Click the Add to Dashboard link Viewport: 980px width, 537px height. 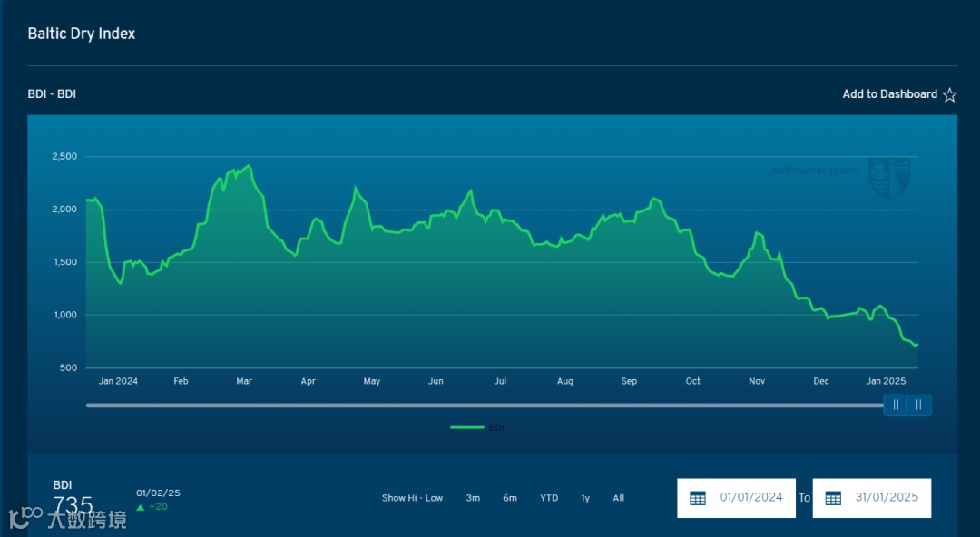click(889, 93)
